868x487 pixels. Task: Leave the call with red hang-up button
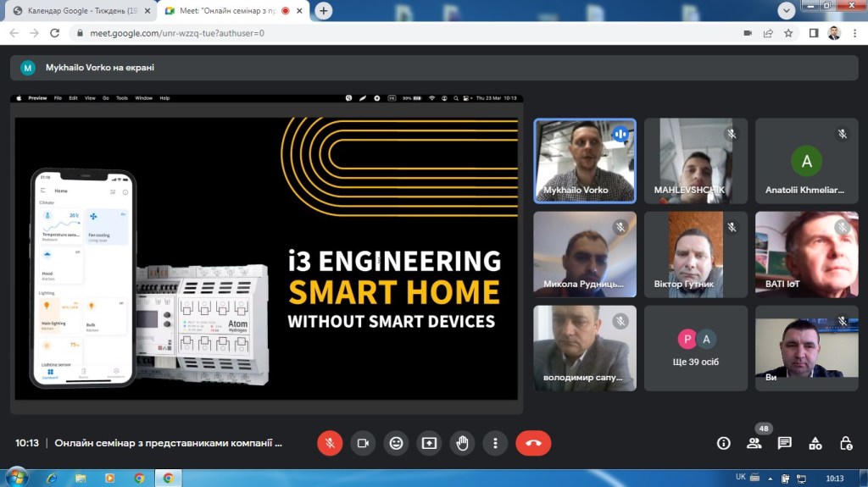[x=533, y=443]
